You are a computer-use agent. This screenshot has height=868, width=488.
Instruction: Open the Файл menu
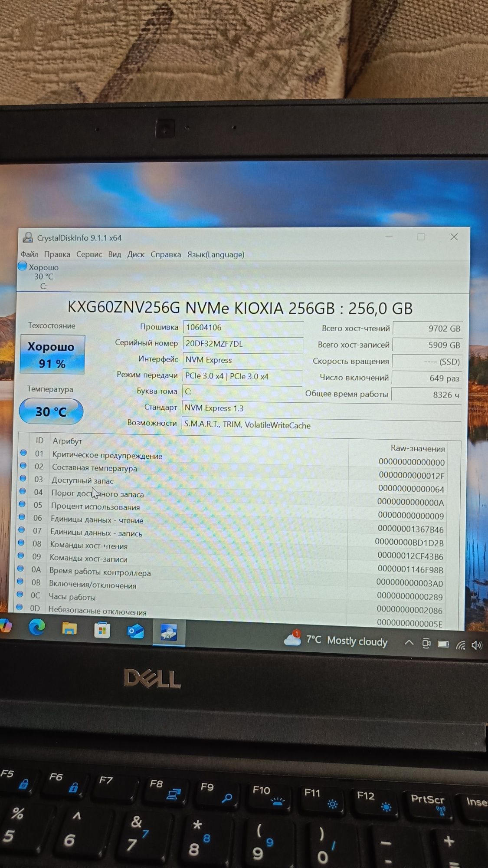(x=29, y=254)
